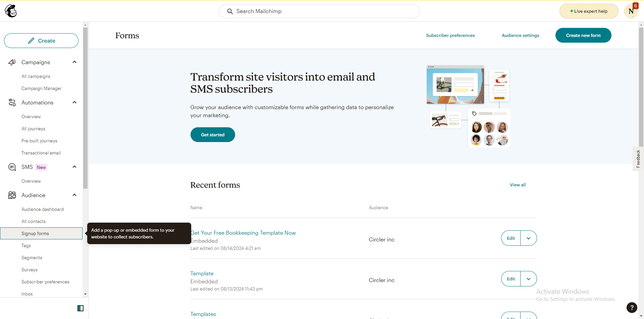Click the forms illustration image

click(x=469, y=106)
